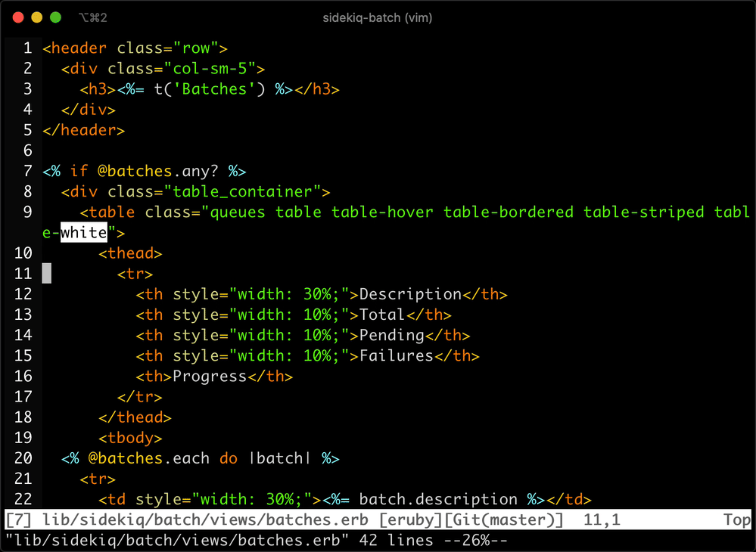Click line number 1 in the gutter
756x552 pixels.
[27, 48]
